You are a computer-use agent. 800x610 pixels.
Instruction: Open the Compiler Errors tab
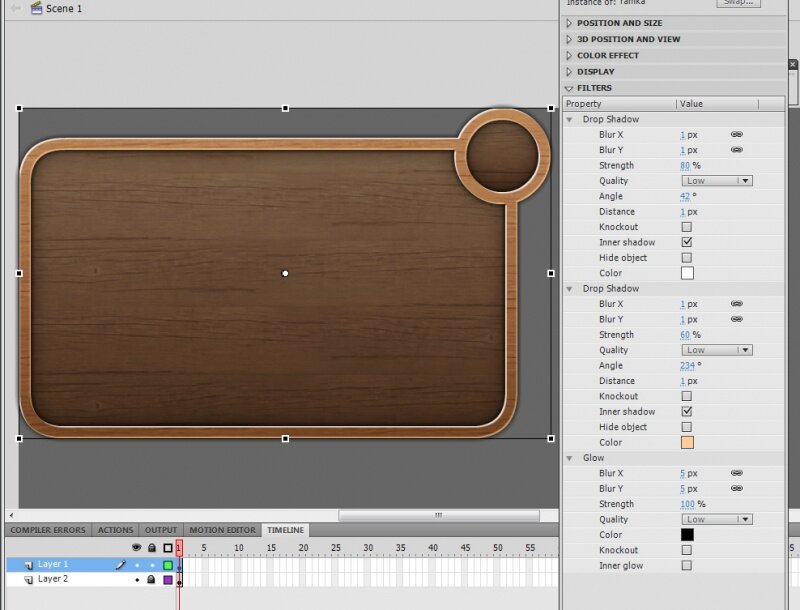click(x=48, y=530)
